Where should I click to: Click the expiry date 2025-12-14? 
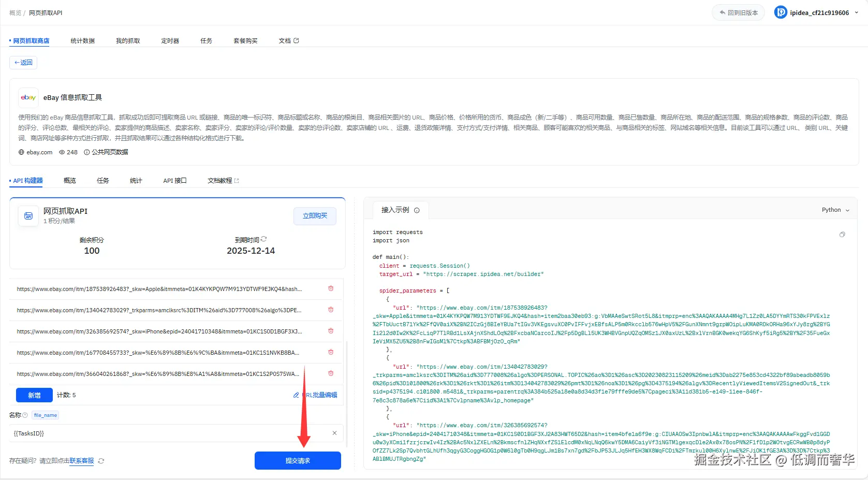coord(251,251)
